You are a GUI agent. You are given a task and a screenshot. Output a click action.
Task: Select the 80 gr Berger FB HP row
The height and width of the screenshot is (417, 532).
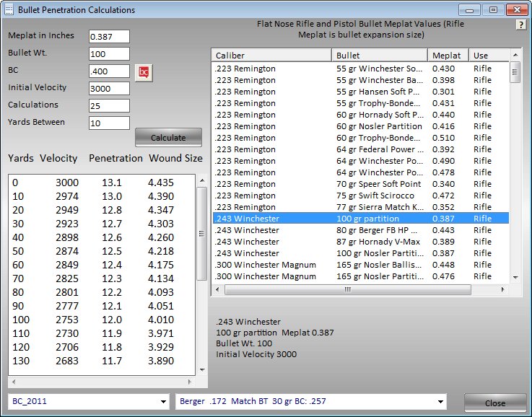(x=361, y=230)
